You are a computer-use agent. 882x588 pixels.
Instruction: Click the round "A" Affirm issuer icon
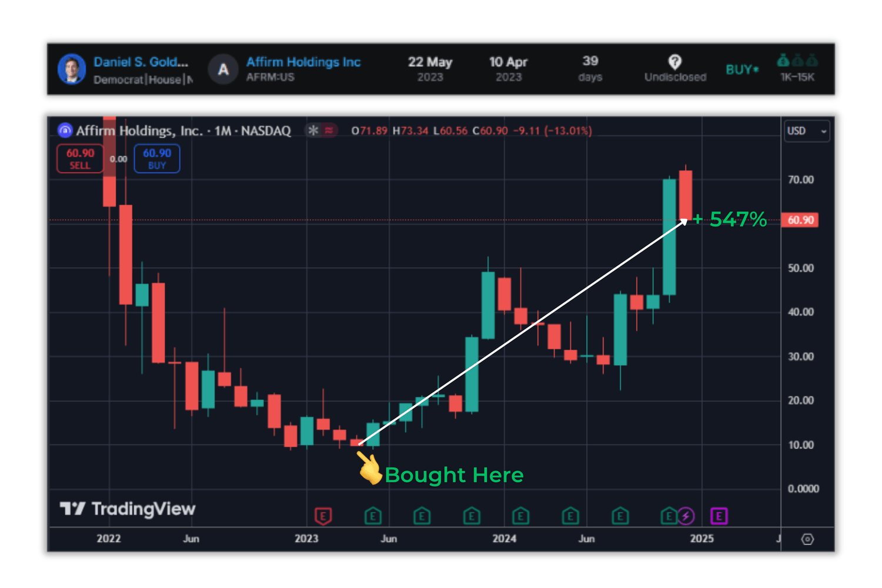pos(223,69)
